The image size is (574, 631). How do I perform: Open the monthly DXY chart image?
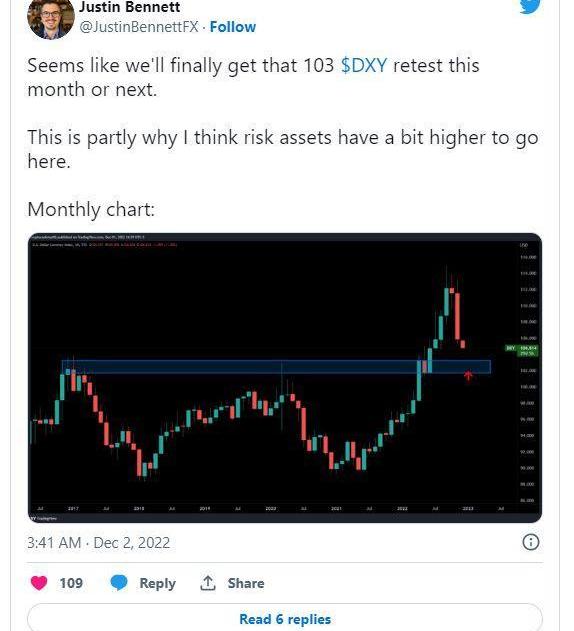285,378
